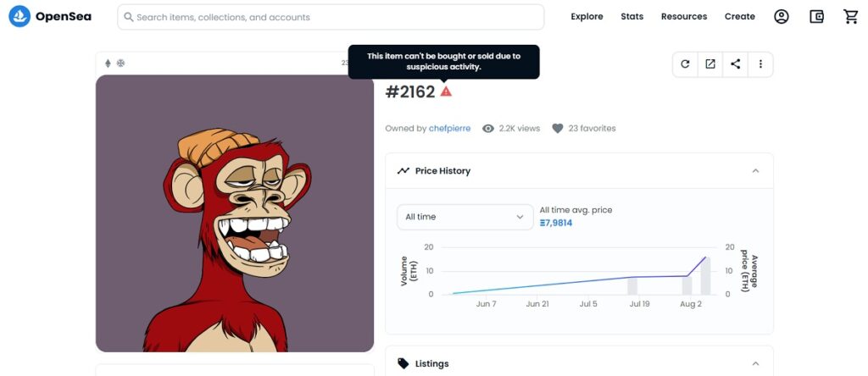Open the three-dot more options menu

pos(760,64)
